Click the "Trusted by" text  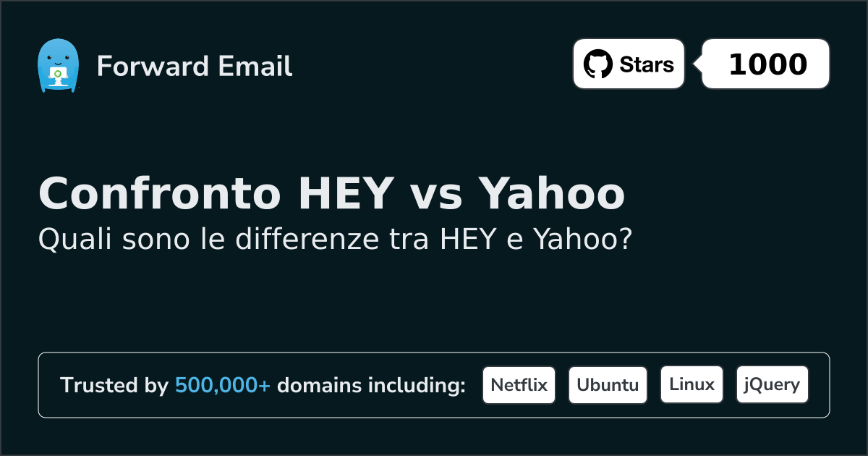pyautogui.click(x=114, y=386)
